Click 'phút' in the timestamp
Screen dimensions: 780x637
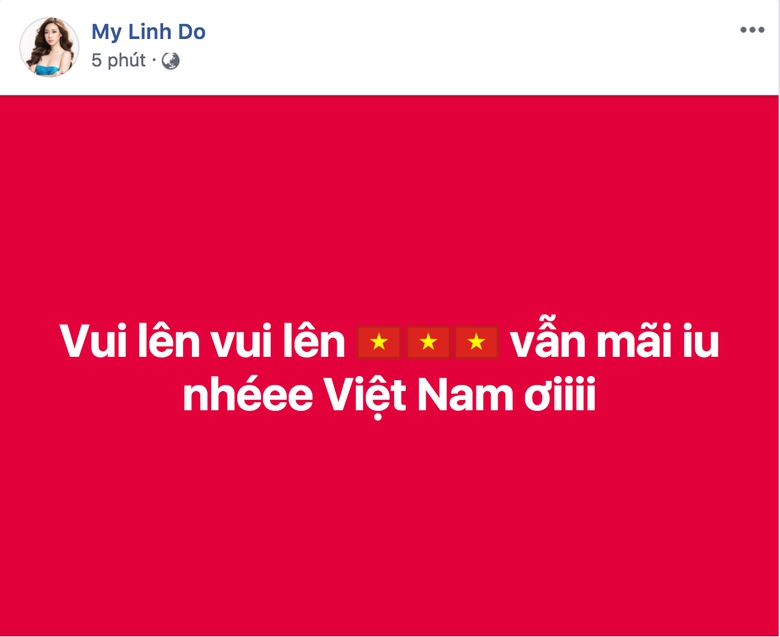(x=126, y=61)
